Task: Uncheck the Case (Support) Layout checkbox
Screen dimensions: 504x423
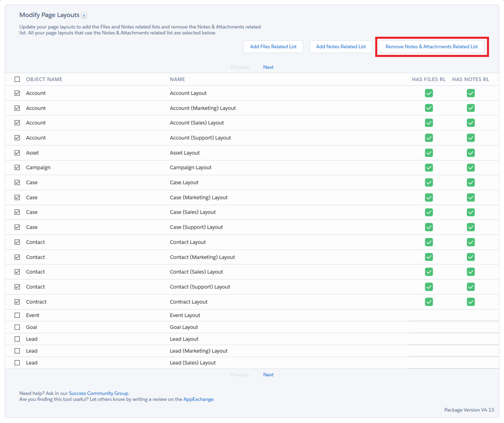Action: 17,227
